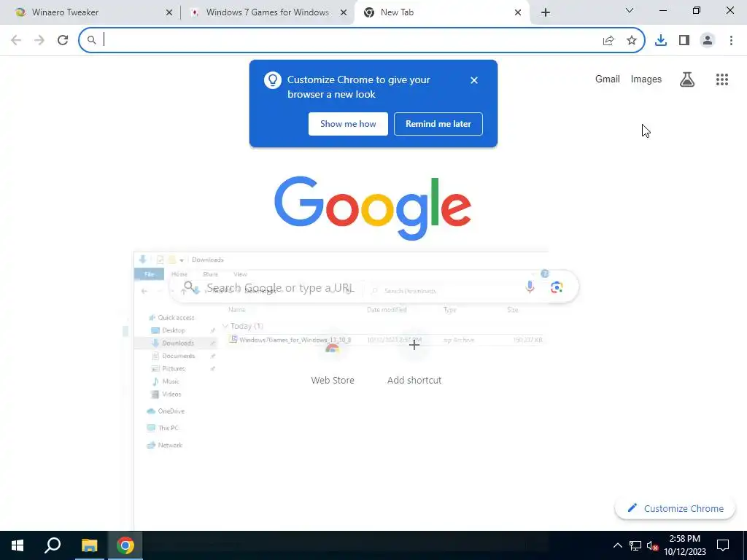Click the share this page icon
This screenshot has height=560, width=747.
pos(608,41)
